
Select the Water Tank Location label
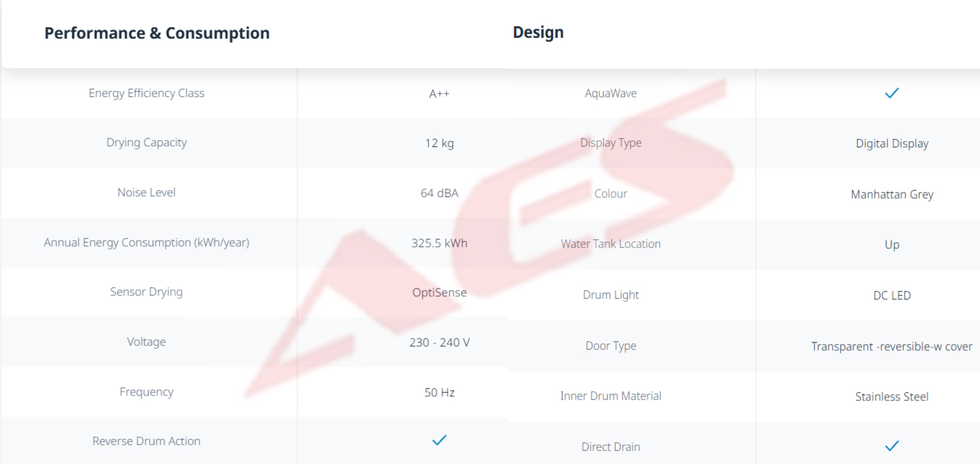point(610,244)
